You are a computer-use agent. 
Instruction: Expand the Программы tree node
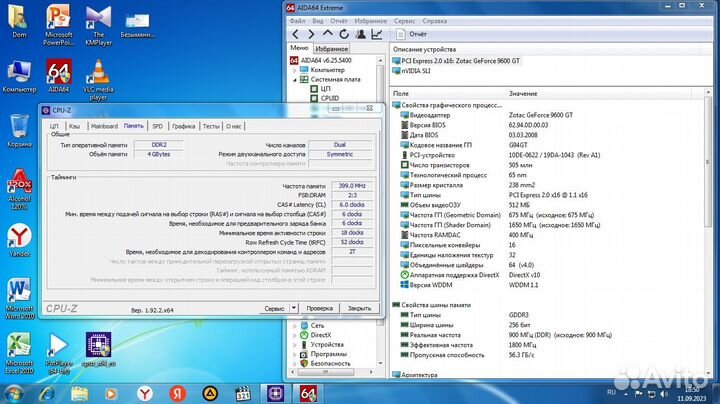click(295, 354)
